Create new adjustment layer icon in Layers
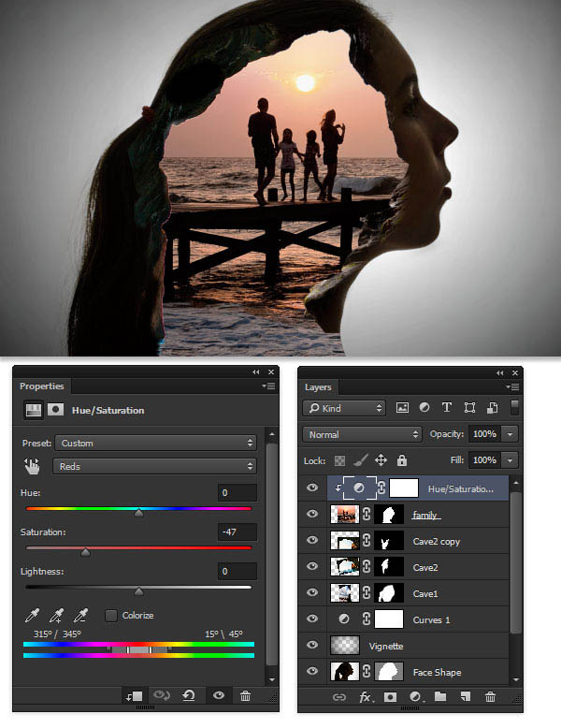The width and height of the screenshot is (561, 728). tap(416, 696)
